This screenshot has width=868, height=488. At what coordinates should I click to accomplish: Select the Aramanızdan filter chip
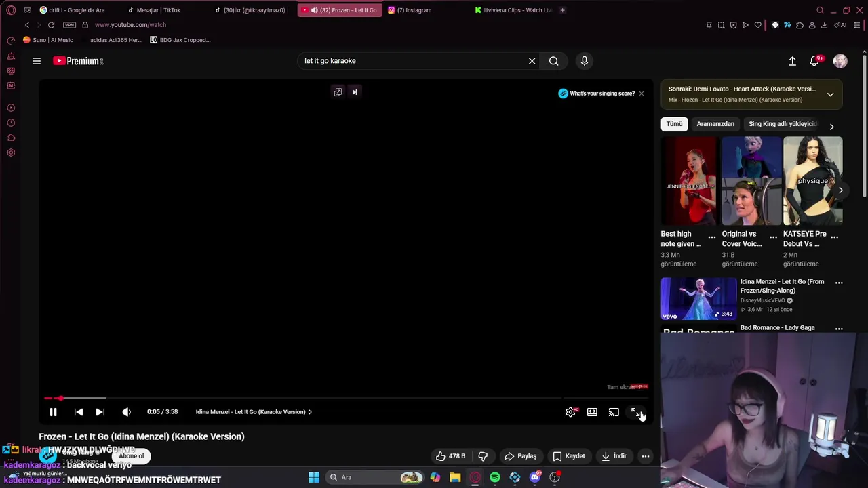pos(715,124)
